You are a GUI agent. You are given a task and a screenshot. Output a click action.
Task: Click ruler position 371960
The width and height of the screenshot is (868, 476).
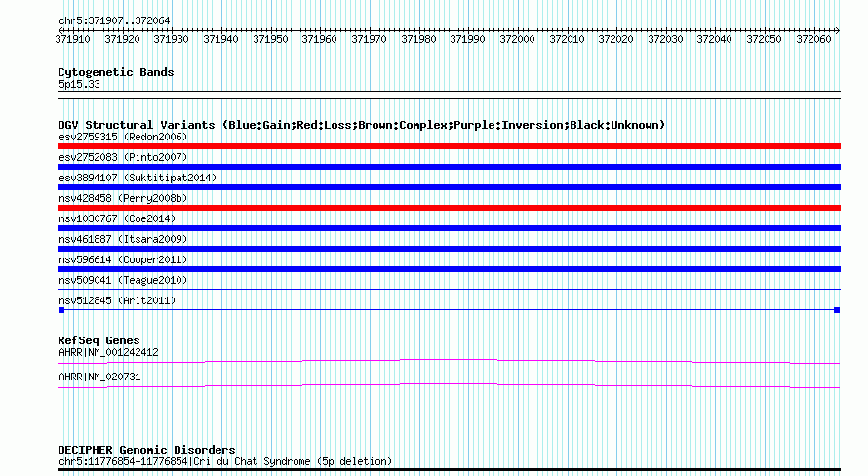pos(320,39)
